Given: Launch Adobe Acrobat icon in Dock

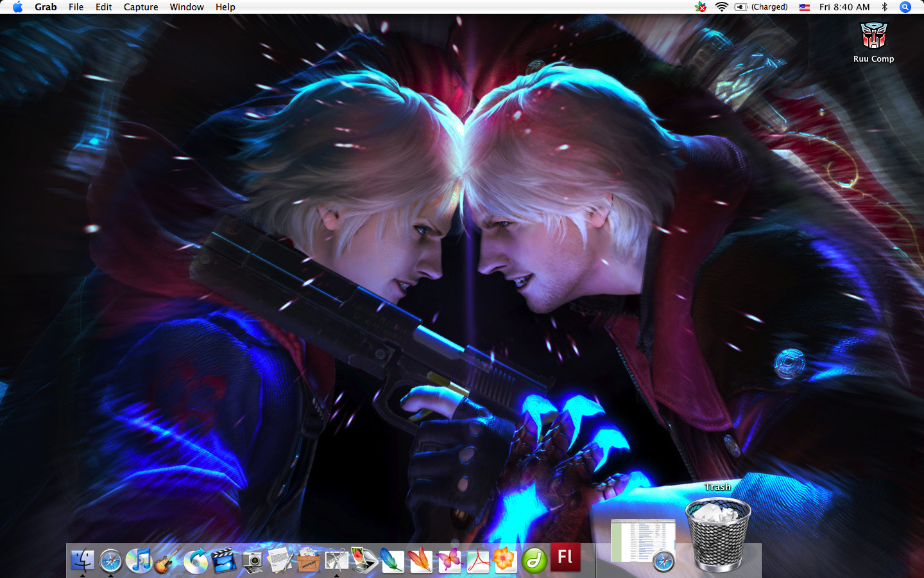Looking at the screenshot, I should [x=477, y=561].
